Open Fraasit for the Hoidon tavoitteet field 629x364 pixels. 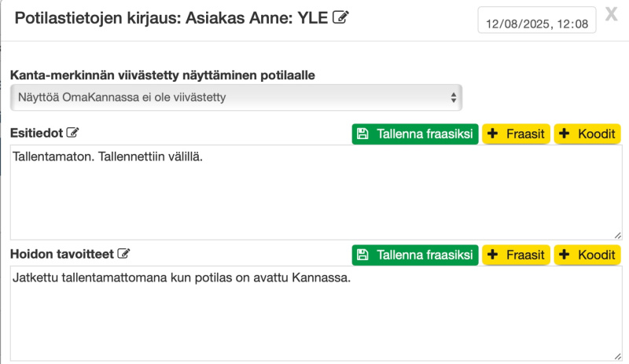coord(516,255)
